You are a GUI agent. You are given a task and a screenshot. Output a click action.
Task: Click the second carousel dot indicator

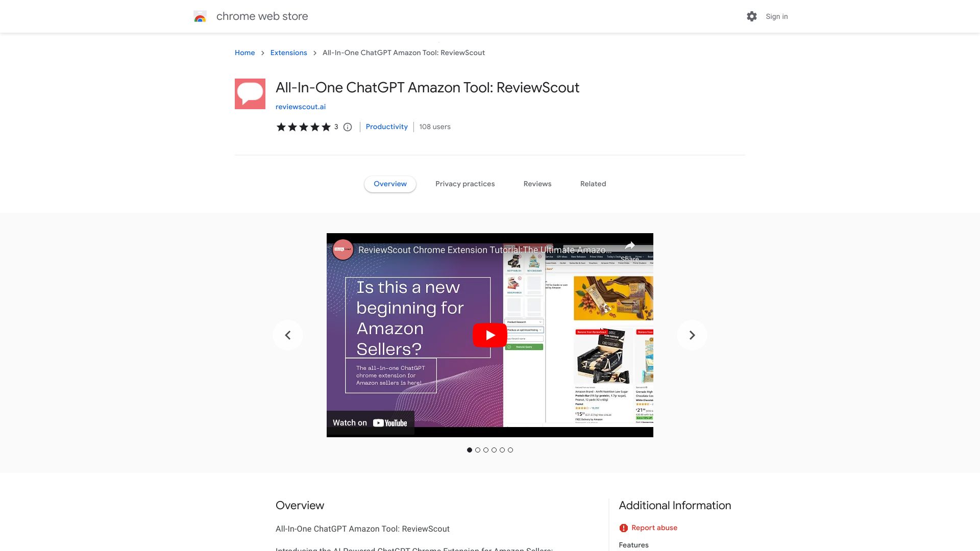[x=478, y=450]
